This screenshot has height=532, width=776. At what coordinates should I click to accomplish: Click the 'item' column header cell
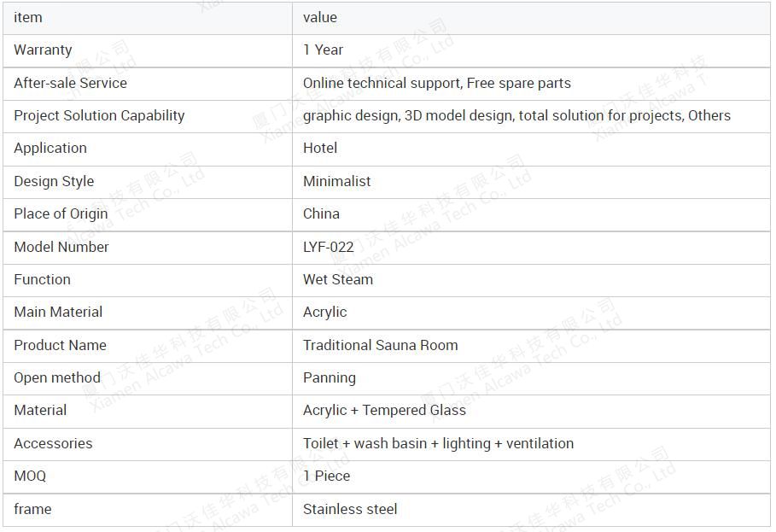pyautogui.click(x=148, y=18)
